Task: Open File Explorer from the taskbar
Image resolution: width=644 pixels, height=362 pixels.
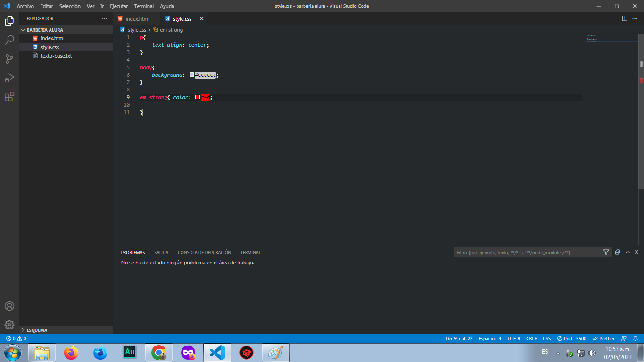Action: pyautogui.click(x=42, y=352)
